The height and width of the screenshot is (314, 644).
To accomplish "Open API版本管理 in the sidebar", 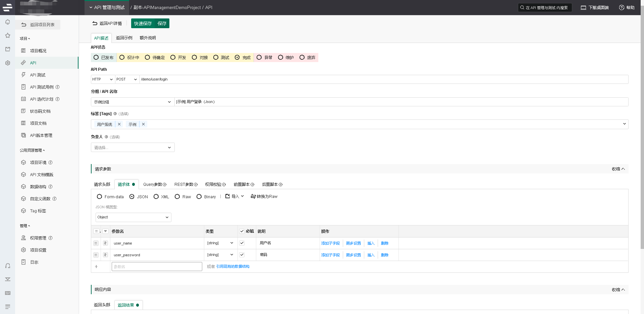I will pyautogui.click(x=41, y=135).
